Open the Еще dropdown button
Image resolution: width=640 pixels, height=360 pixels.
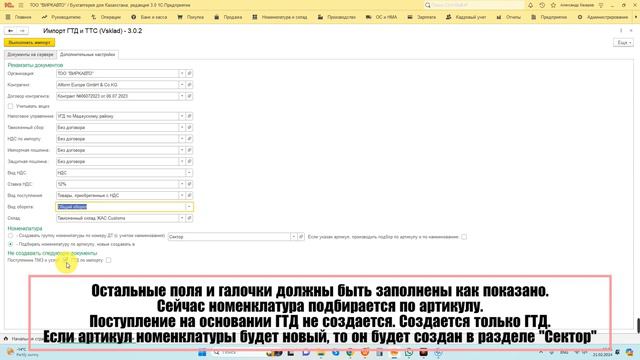pyautogui.click(x=623, y=42)
